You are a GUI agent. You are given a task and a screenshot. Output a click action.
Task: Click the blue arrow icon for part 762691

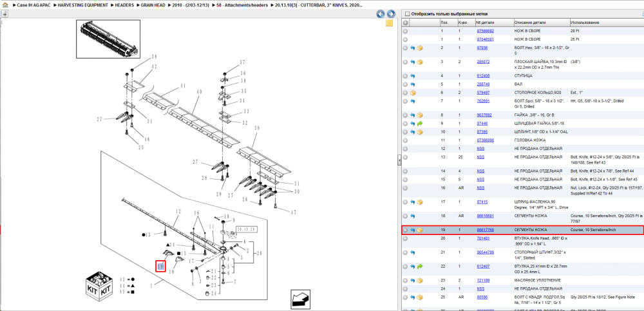click(x=413, y=101)
